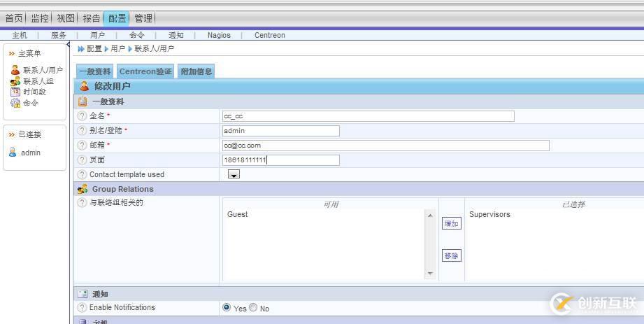Viewport: 644px width, 324px height.
Task: Click 配置 in the breadcrumb
Action: pyautogui.click(x=94, y=48)
